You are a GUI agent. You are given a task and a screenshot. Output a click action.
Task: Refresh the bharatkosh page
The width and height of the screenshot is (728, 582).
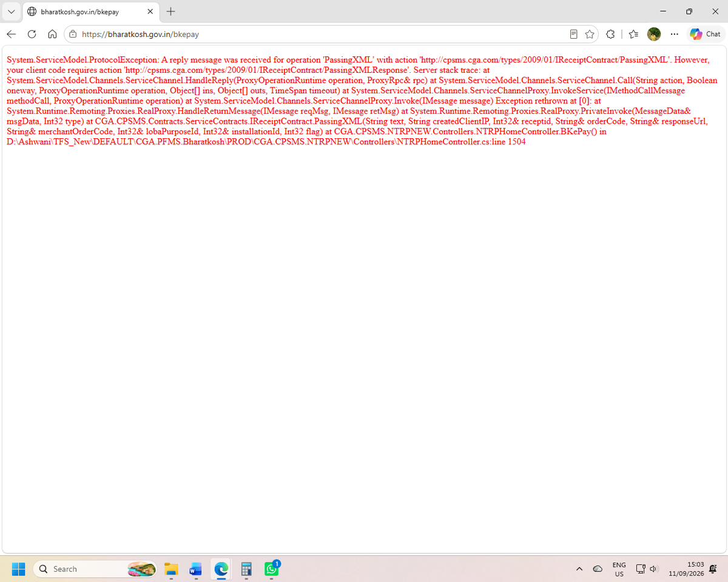(32, 35)
